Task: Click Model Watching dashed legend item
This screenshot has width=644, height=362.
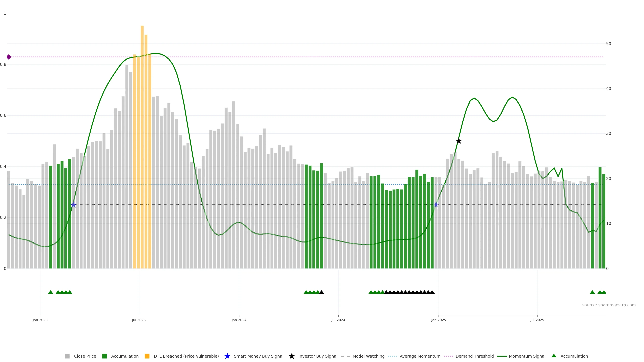Action: 345,356
